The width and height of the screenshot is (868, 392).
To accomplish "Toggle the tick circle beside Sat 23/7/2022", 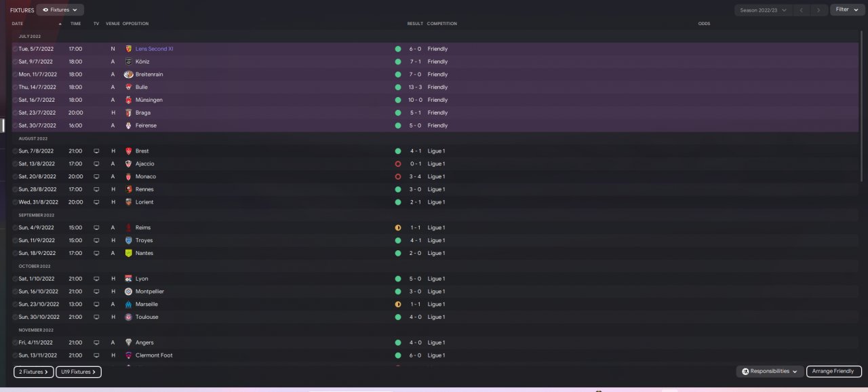I will click(x=15, y=113).
